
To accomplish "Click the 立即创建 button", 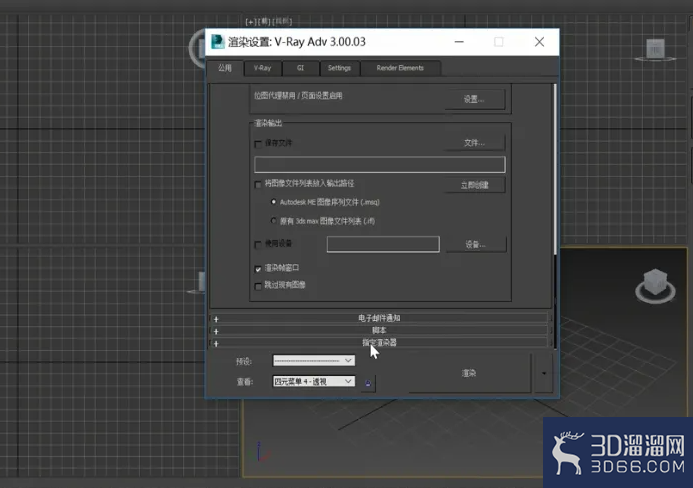I will [x=474, y=185].
